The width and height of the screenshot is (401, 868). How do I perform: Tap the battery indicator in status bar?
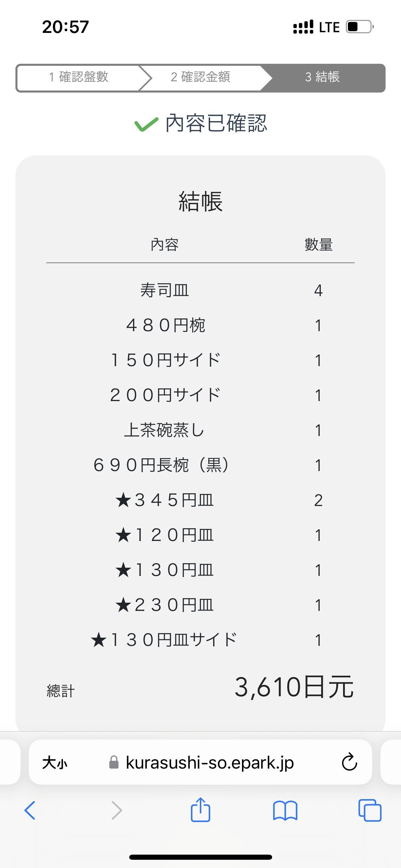(x=359, y=27)
